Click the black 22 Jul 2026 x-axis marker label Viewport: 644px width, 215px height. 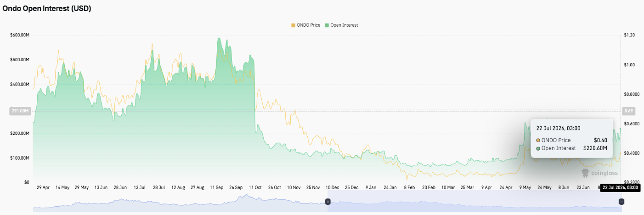[x=620, y=188]
